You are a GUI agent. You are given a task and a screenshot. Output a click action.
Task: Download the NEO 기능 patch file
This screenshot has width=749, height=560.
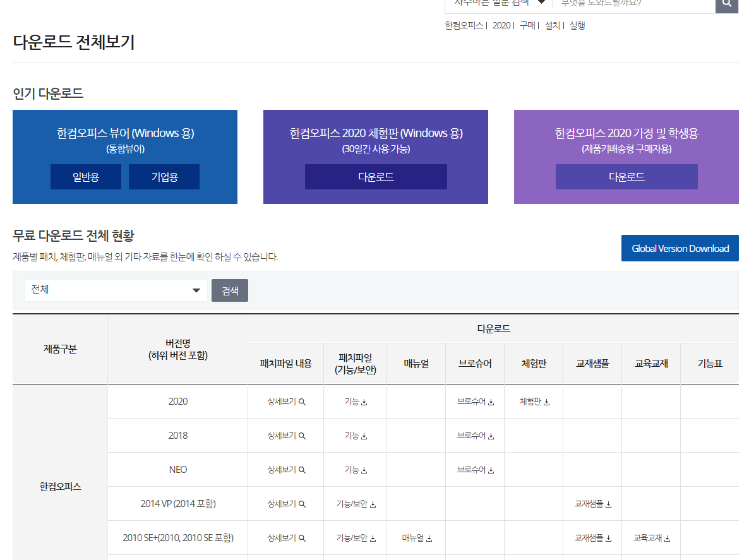point(356,470)
